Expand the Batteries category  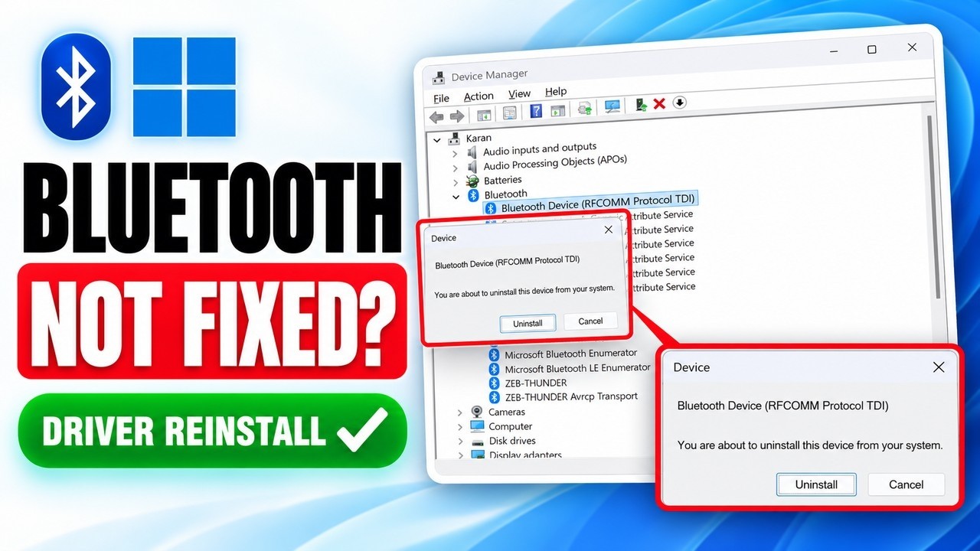pyautogui.click(x=456, y=182)
